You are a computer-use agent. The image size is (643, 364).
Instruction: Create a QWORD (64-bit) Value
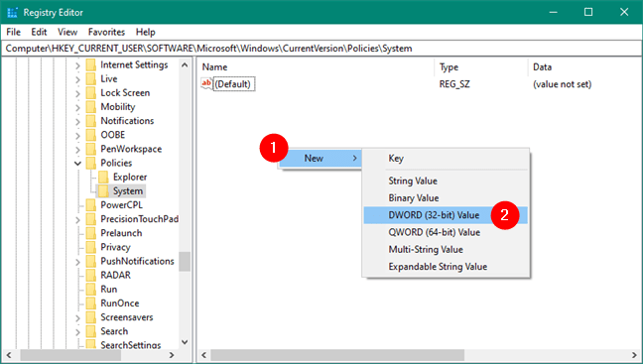click(x=446, y=232)
